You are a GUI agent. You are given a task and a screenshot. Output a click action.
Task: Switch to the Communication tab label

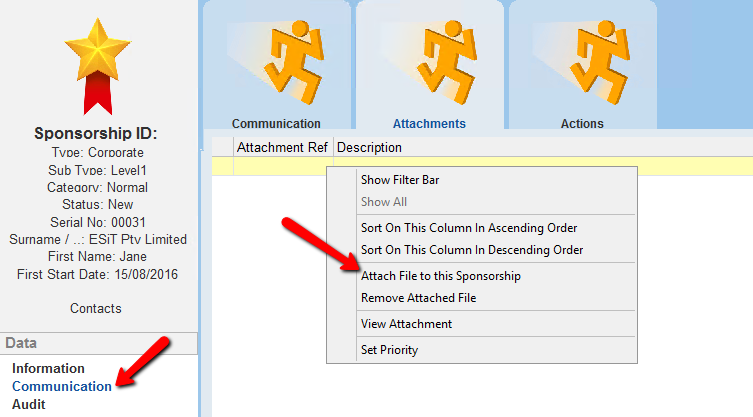(276, 124)
